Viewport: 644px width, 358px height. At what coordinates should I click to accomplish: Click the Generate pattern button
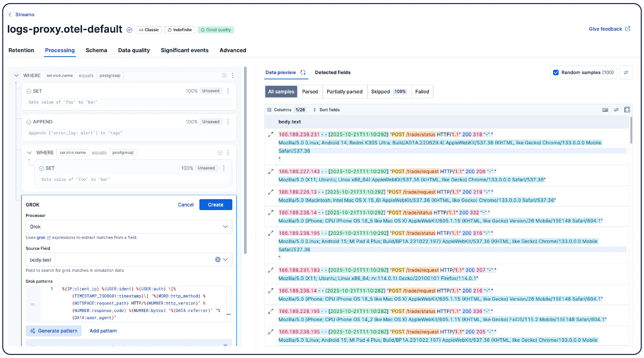click(x=53, y=331)
